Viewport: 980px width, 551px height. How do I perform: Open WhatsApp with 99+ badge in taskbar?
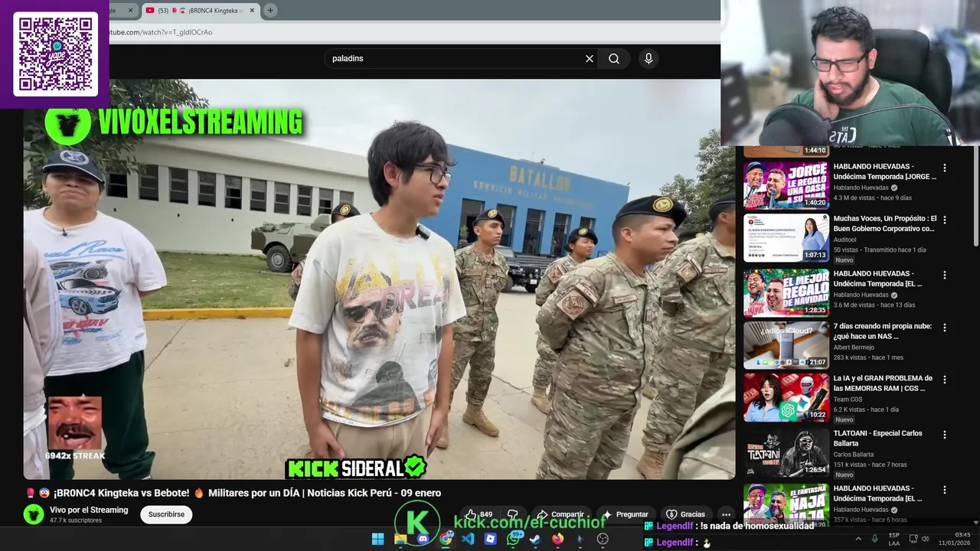513,539
